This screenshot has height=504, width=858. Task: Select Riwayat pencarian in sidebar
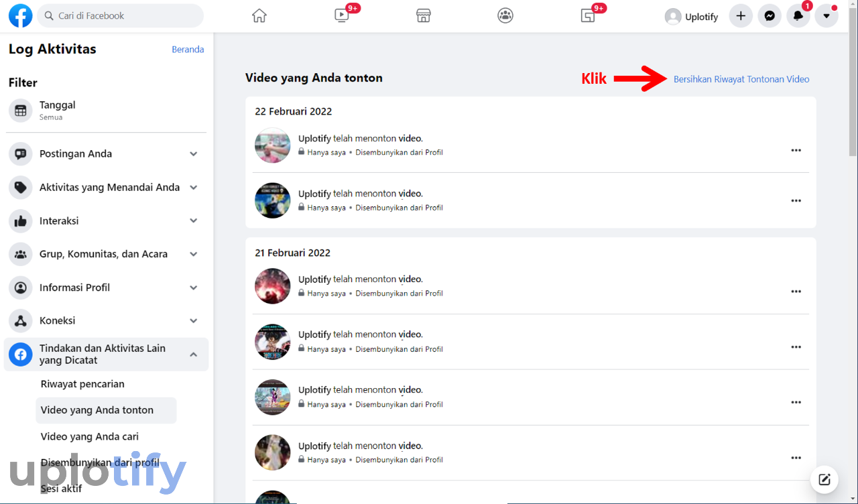point(82,384)
